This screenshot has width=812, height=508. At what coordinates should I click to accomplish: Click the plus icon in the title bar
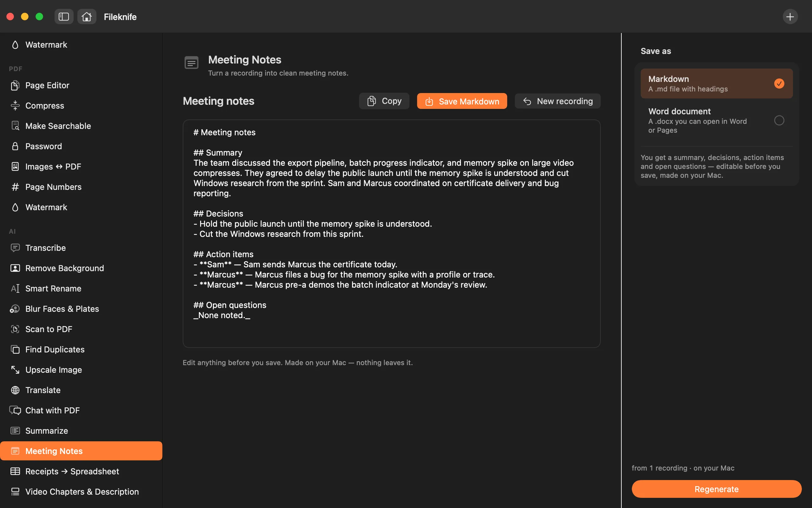pyautogui.click(x=790, y=17)
